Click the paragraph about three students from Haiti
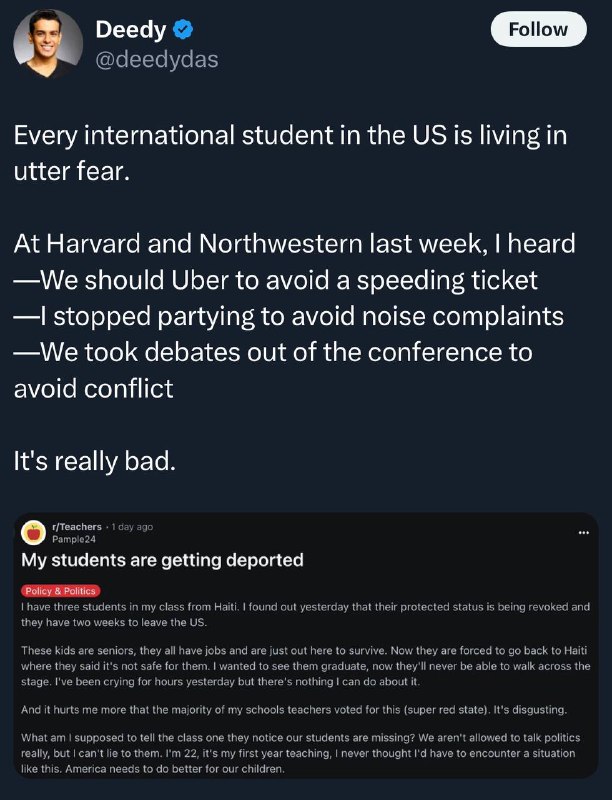 tap(305, 614)
